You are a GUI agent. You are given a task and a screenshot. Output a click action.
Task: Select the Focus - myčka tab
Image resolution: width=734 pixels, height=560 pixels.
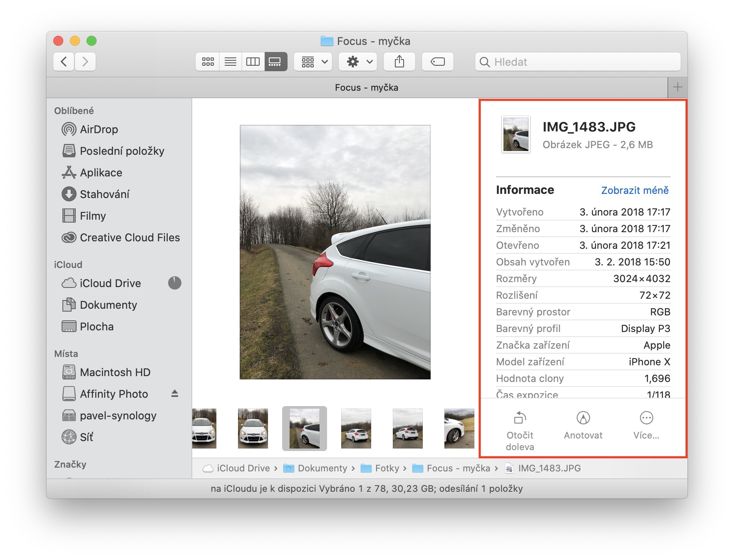pos(366,88)
